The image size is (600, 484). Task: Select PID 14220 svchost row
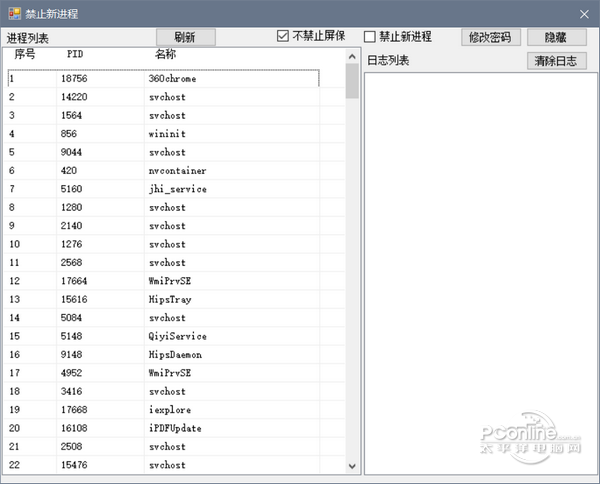163,97
